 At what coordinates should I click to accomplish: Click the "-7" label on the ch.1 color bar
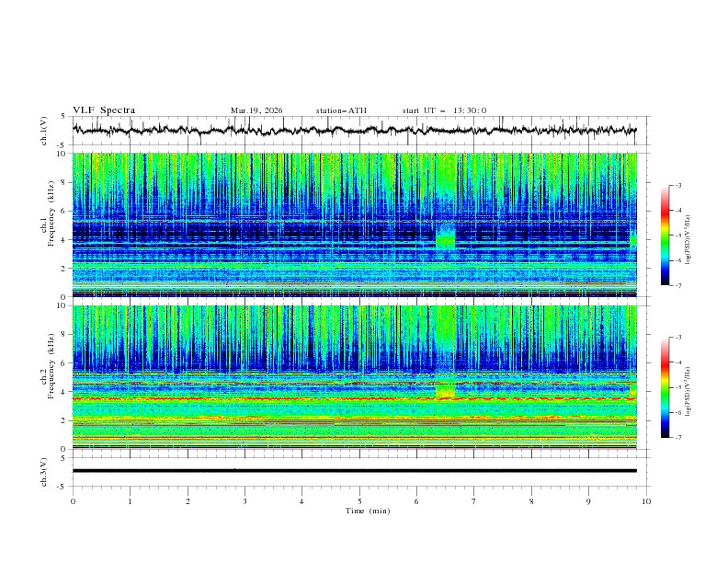click(677, 285)
